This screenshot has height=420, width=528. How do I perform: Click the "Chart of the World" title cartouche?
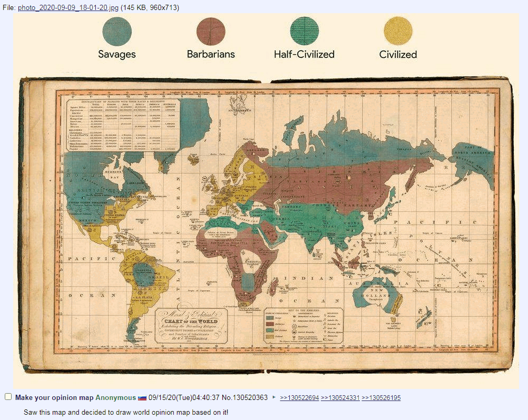pyautogui.click(x=191, y=325)
